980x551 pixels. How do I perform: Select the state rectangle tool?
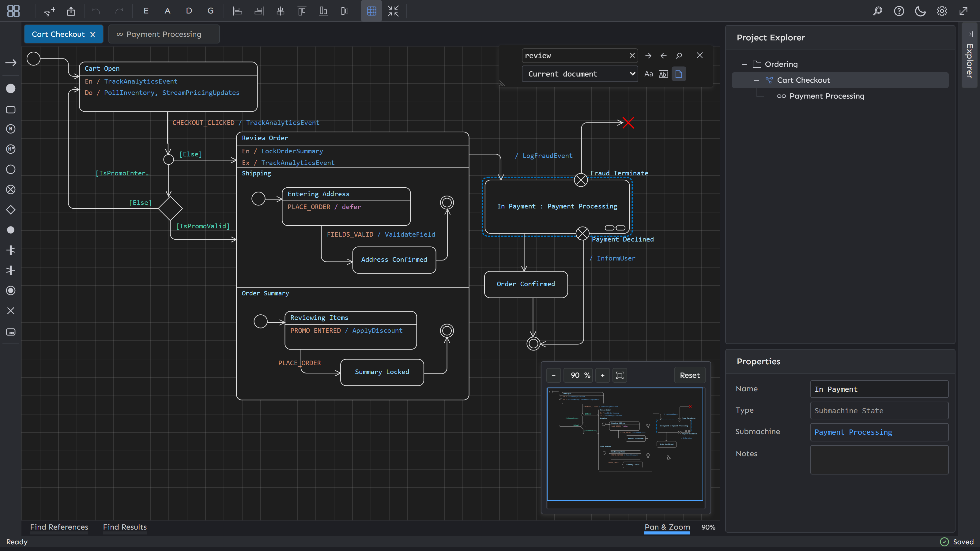pos(11,110)
